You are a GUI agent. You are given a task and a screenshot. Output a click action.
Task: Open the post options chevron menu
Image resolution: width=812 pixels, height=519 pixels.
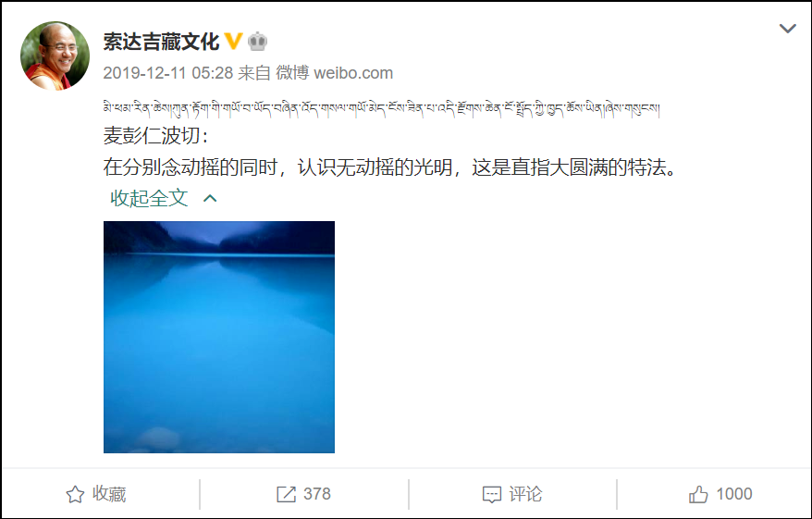pyautogui.click(x=788, y=29)
